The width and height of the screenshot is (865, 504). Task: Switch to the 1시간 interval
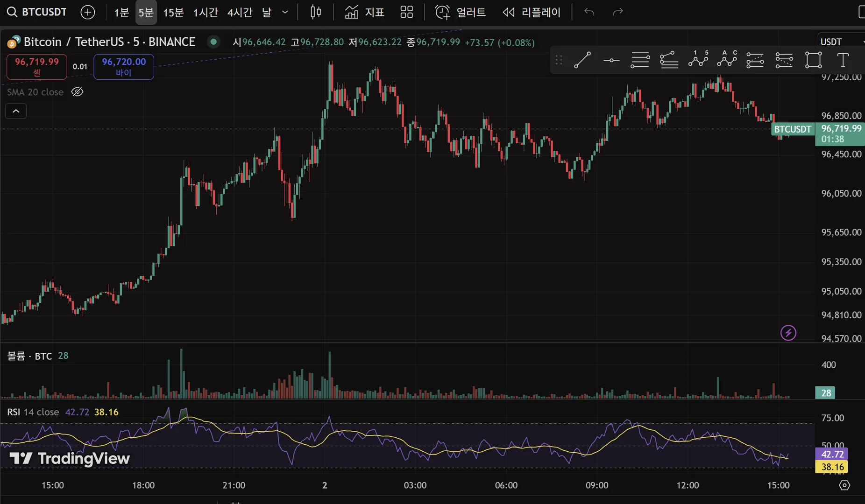point(206,12)
